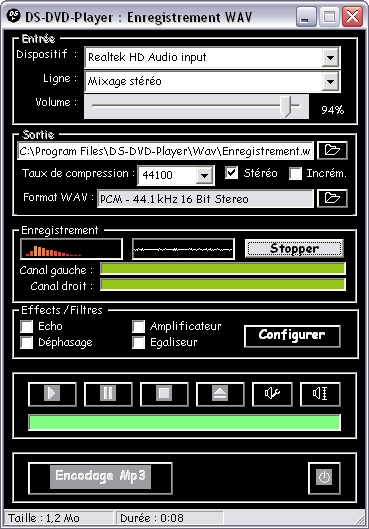
Task: Enable the Egaliseur checkbox
Action: (x=139, y=342)
